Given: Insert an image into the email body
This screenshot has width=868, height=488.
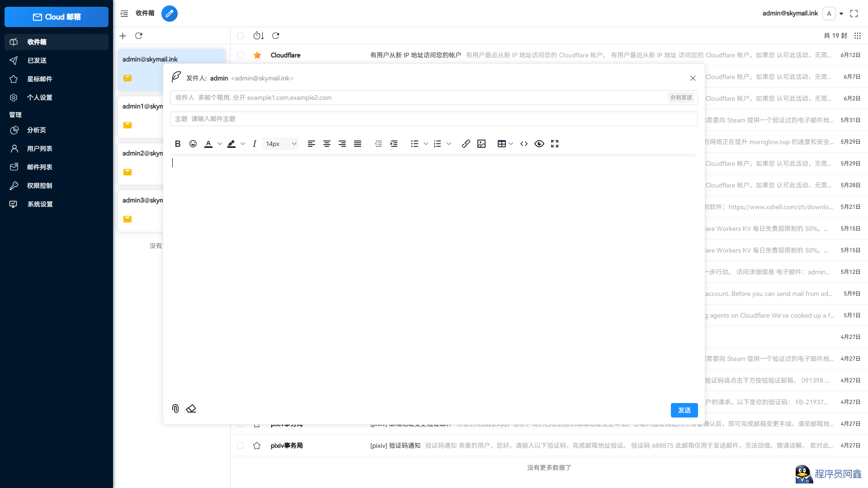Looking at the screenshot, I should tap(481, 144).
